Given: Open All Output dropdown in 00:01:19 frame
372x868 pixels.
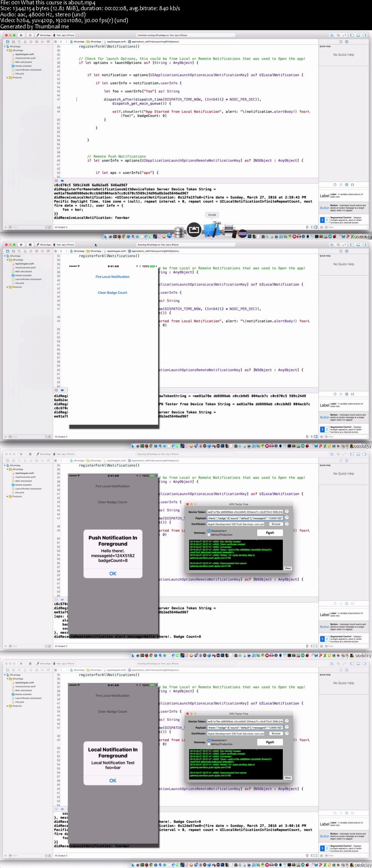Looking at the screenshot, I should tap(61, 646).
